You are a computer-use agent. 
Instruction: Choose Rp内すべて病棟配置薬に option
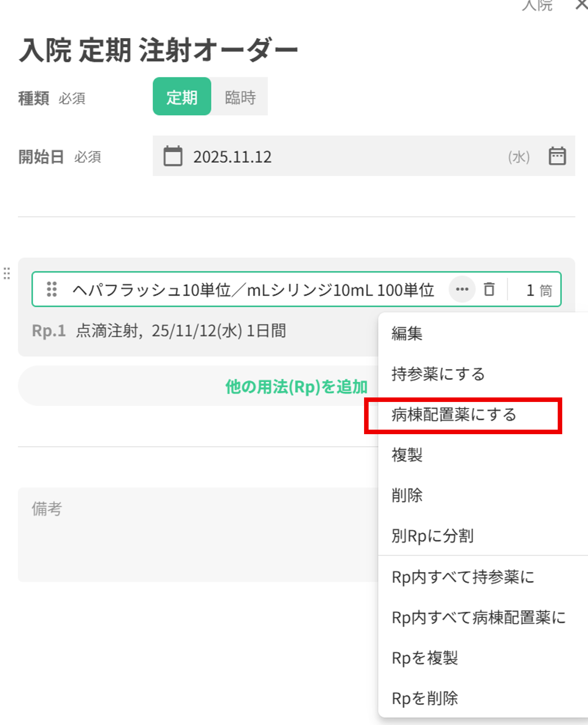(478, 617)
